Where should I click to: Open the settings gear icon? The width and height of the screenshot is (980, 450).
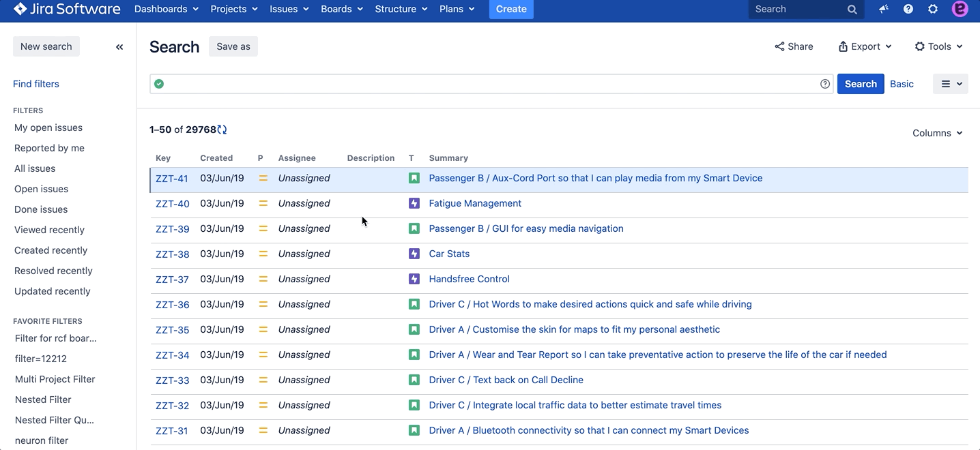click(x=933, y=9)
